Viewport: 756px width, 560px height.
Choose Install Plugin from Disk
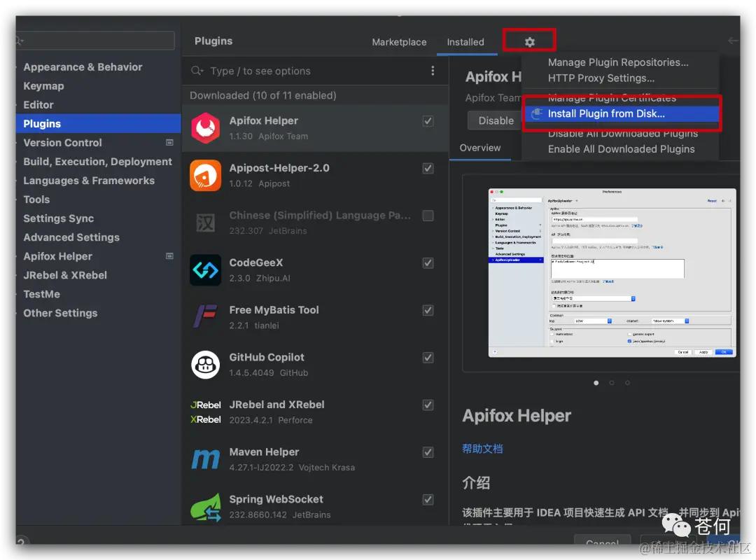[x=622, y=114]
